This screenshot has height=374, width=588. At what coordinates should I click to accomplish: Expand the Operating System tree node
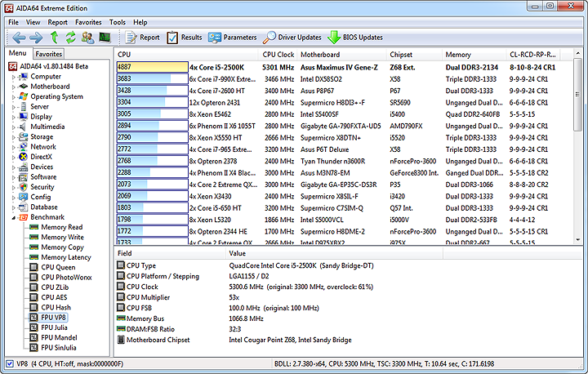point(14,97)
